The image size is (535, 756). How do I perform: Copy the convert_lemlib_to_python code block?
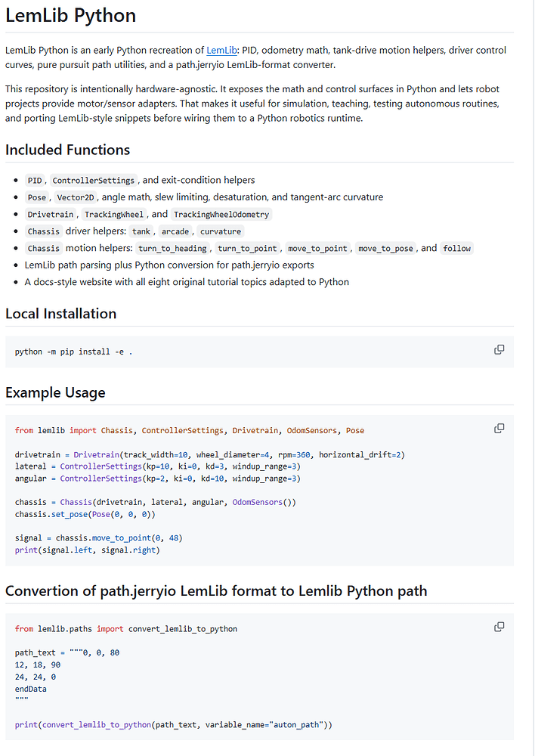point(499,627)
